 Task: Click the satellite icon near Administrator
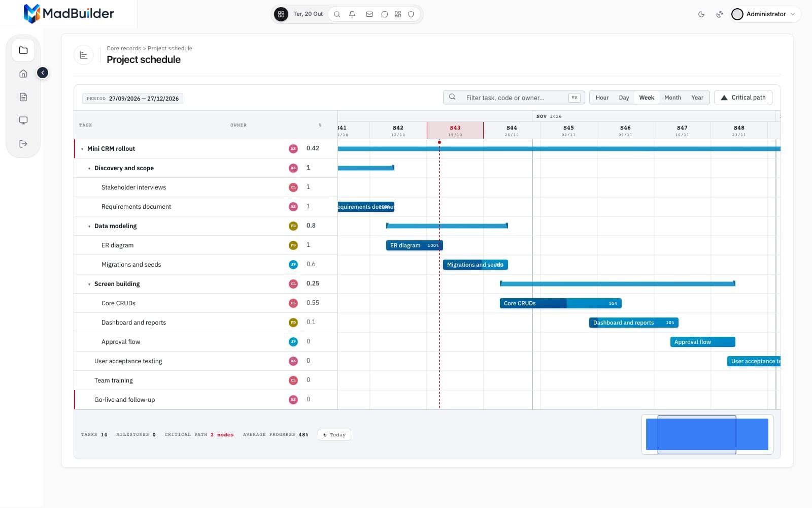pos(720,14)
